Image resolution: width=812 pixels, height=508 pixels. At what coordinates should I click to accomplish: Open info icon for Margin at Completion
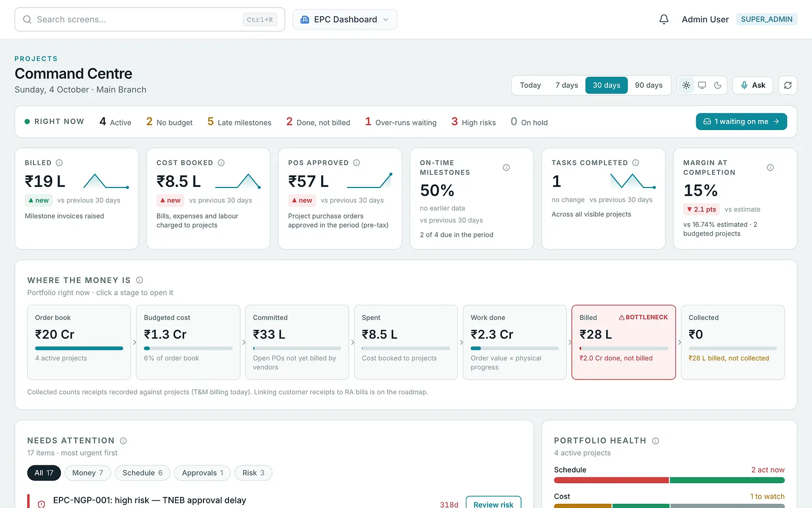click(770, 168)
